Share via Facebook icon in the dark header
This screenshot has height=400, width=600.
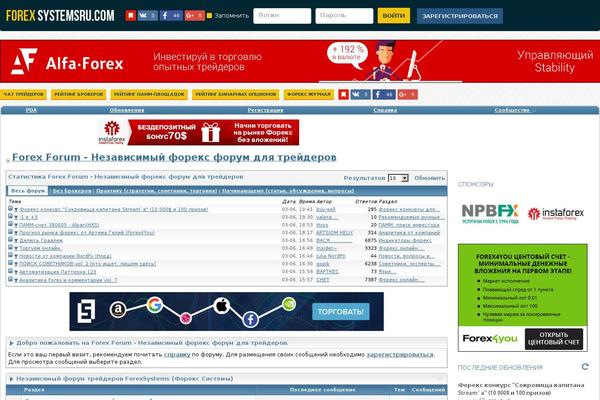pyautogui.click(x=171, y=16)
